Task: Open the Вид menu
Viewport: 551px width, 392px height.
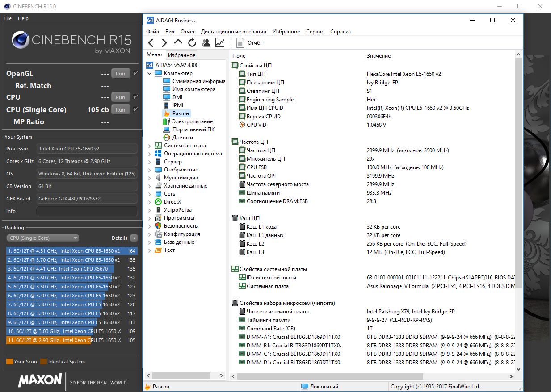Action: point(170,32)
